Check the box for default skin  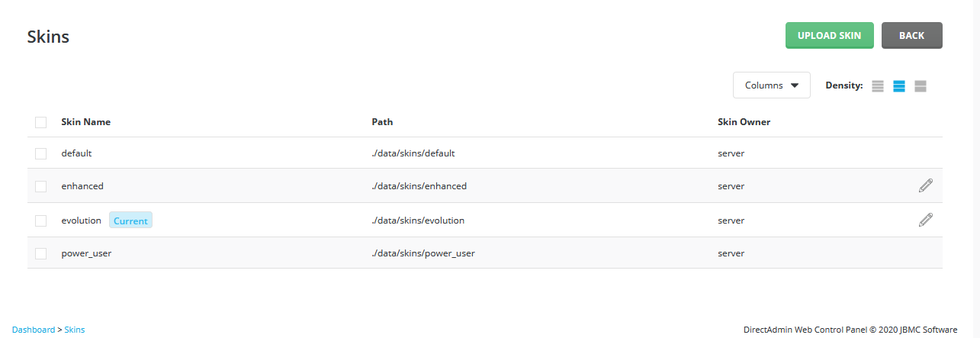[x=41, y=153]
